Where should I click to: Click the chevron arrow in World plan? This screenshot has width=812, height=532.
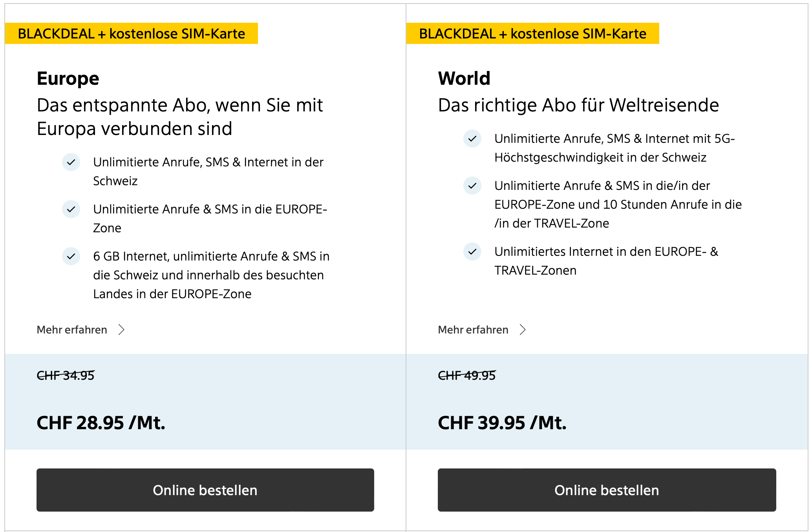click(x=523, y=330)
